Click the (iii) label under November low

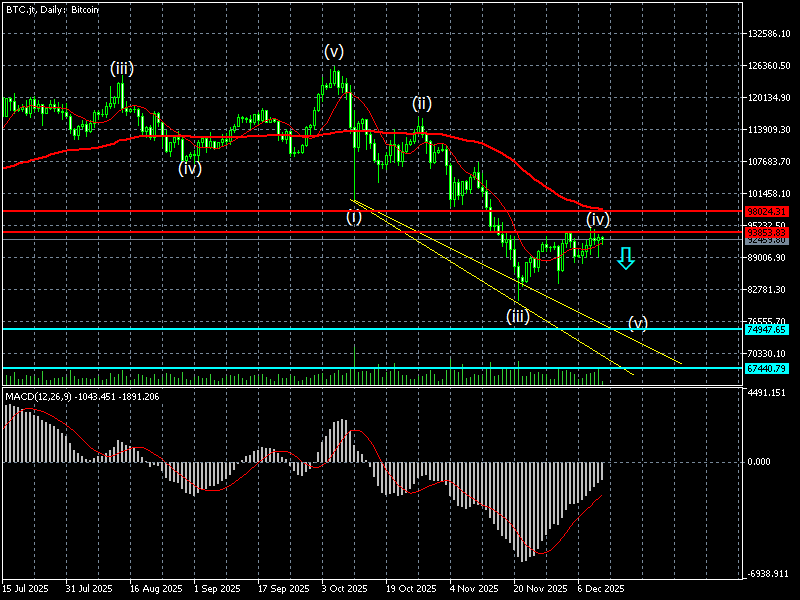point(517,316)
